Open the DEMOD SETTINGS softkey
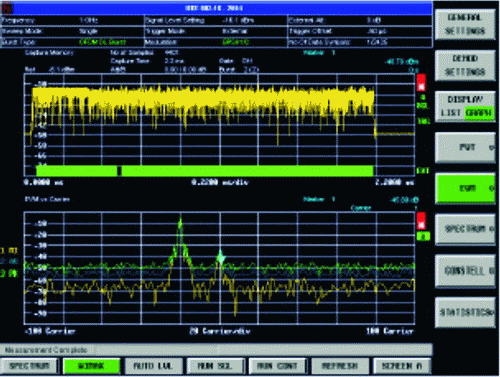Image resolution: width=500 pixels, height=377 pixels. pyautogui.click(x=465, y=65)
